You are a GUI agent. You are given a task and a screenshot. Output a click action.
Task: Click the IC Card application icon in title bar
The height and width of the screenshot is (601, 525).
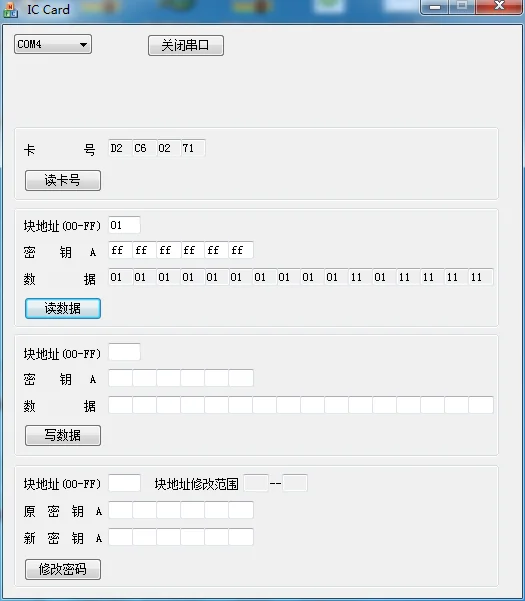[10, 10]
